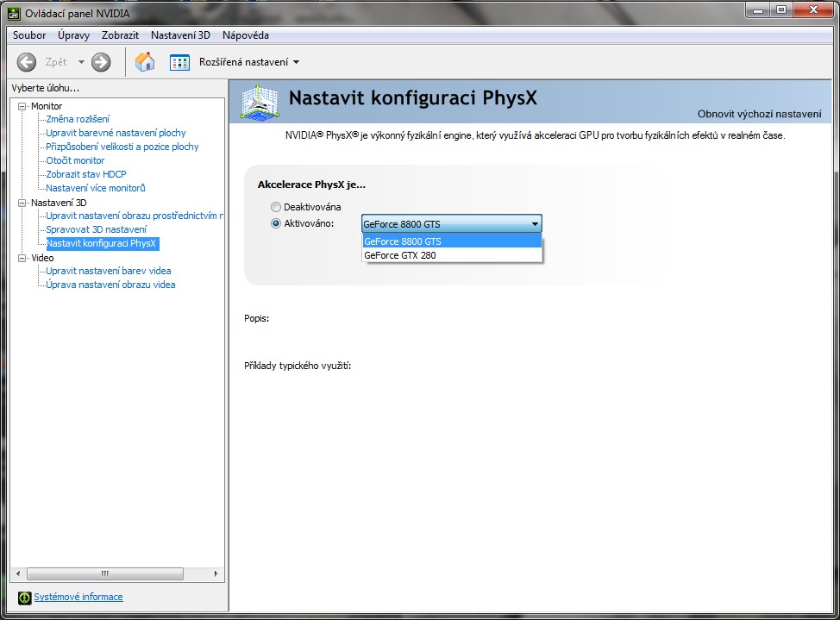Viewport: 840px width, 620px height.
Task: Click the PhysX logo icon in header
Action: (x=260, y=102)
